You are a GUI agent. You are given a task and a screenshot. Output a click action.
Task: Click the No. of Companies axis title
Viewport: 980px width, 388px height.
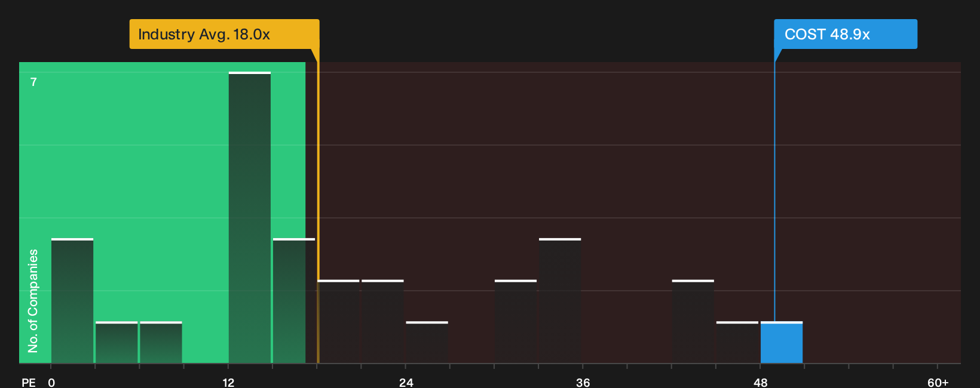[33, 301]
